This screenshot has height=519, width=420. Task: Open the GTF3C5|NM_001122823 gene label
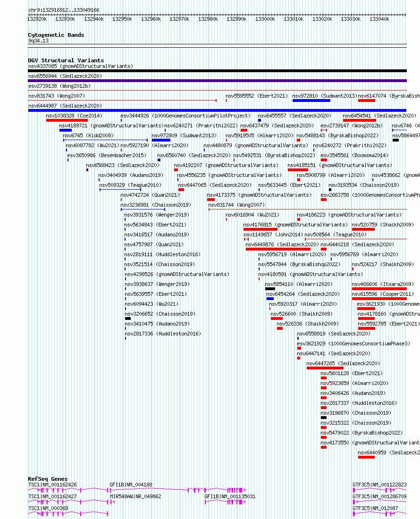(379, 485)
